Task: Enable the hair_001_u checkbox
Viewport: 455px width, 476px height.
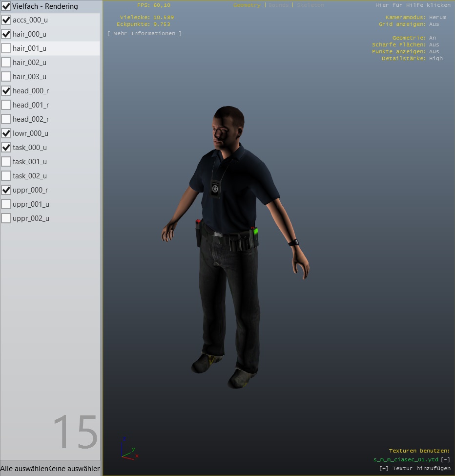Action: click(6, 48)
